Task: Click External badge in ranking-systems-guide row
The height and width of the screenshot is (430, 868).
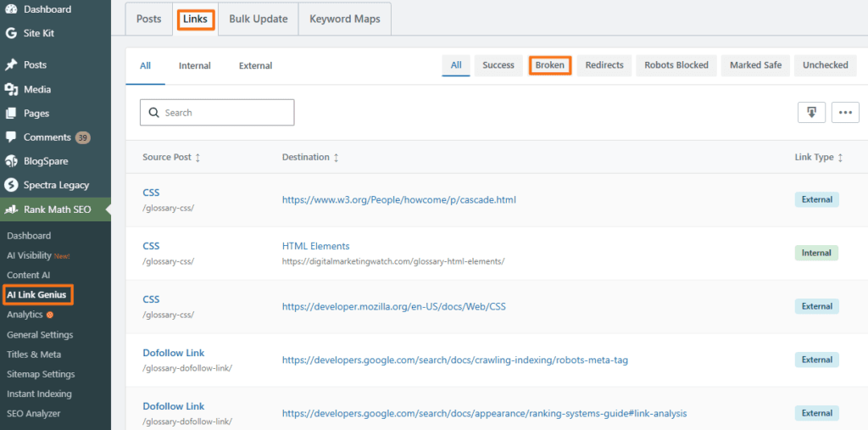Action: click(x=816, y=413)
